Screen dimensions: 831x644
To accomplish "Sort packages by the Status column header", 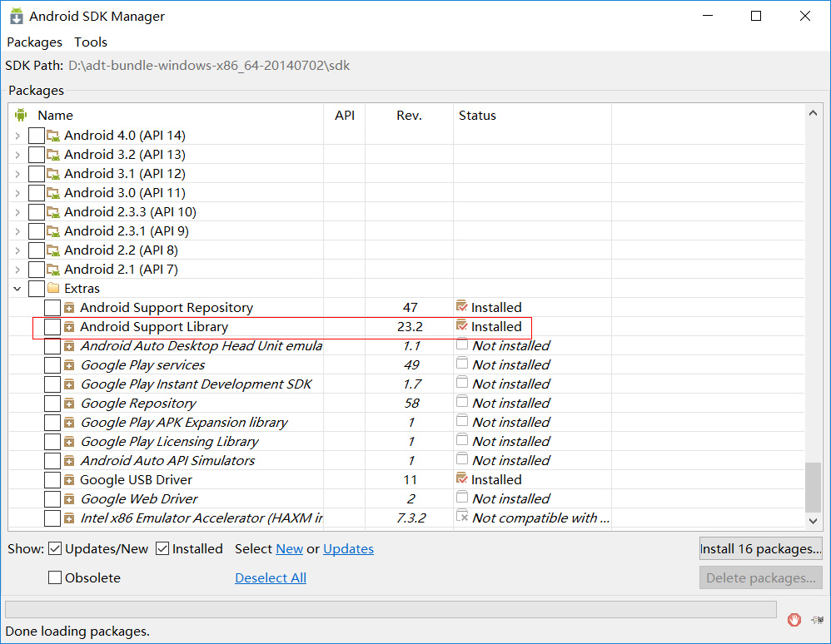I will tap(477, 115).
